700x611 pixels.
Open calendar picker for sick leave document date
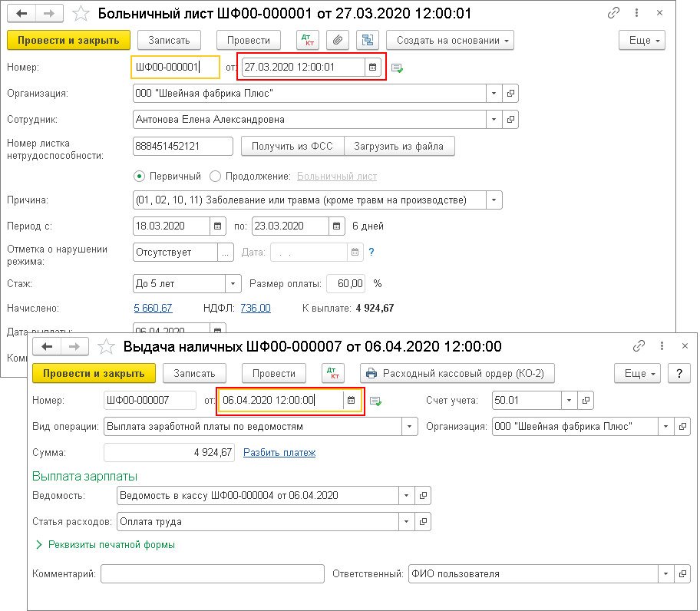coord(373,68)
